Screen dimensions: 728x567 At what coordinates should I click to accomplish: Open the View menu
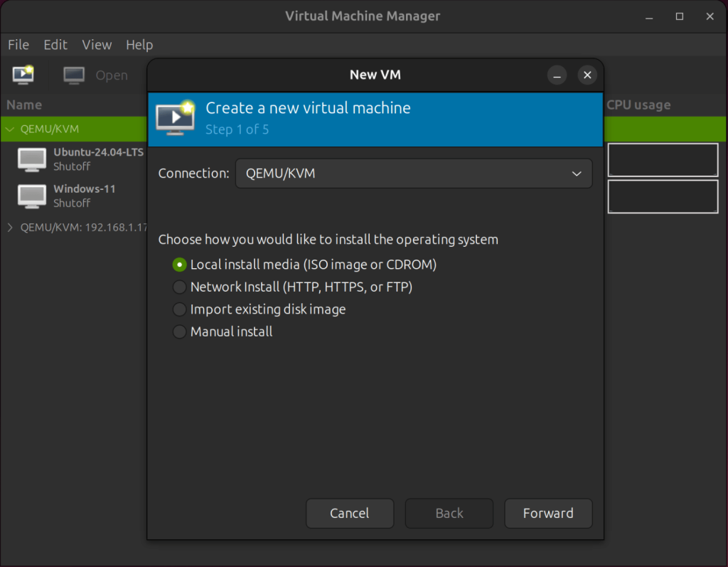click(x=97, y=44)
